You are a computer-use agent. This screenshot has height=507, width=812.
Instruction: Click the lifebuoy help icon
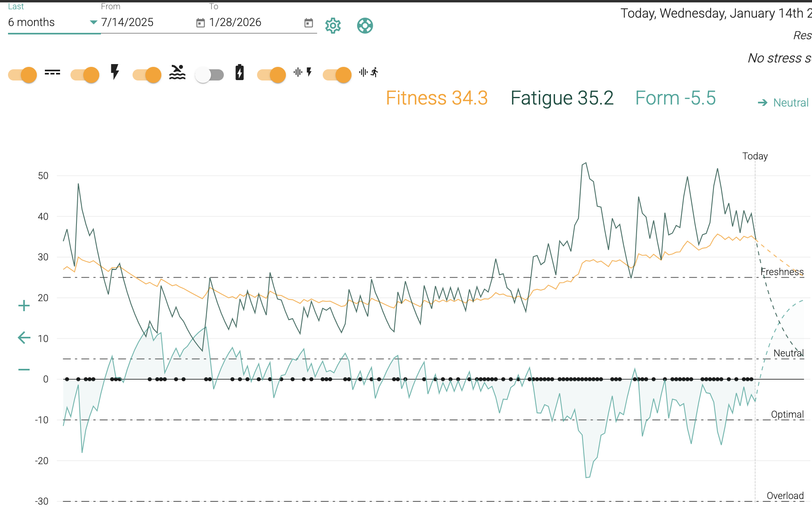(365, 26)
